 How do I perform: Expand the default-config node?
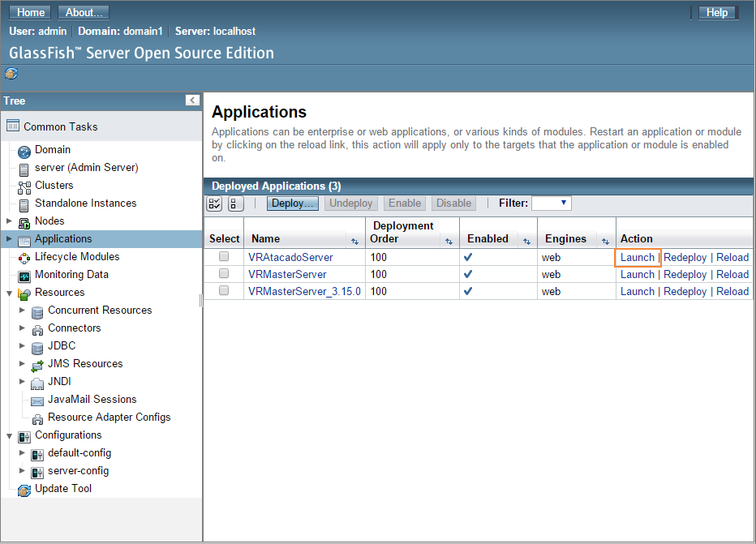(x=22, y=452)
